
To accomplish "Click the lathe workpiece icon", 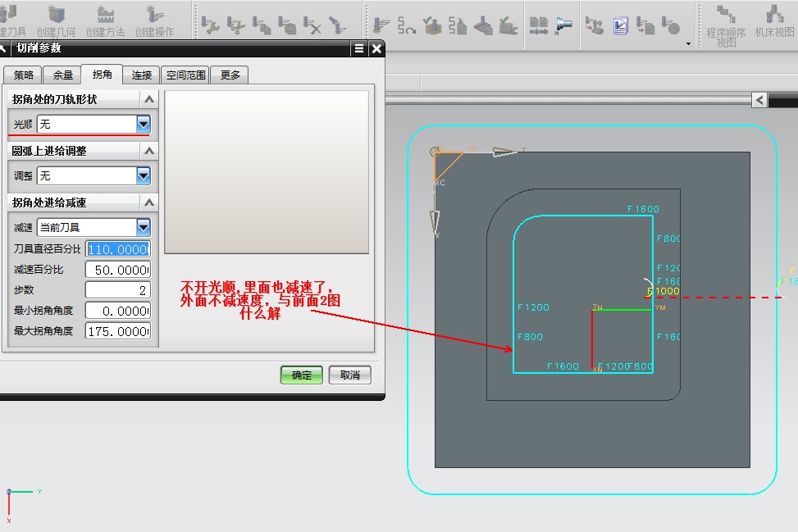I will click(563, 25).
